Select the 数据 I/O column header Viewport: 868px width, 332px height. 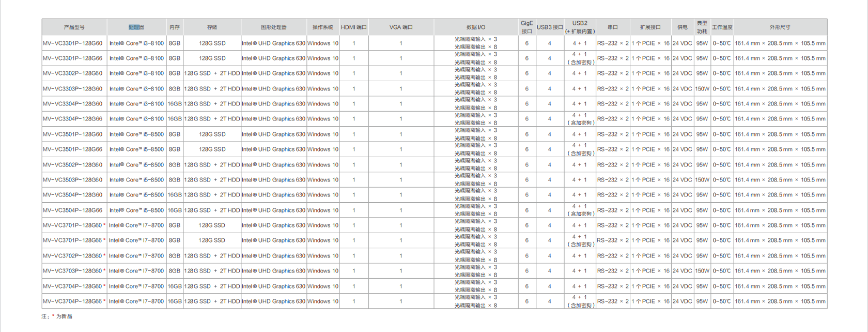click(x=476, y=27)
